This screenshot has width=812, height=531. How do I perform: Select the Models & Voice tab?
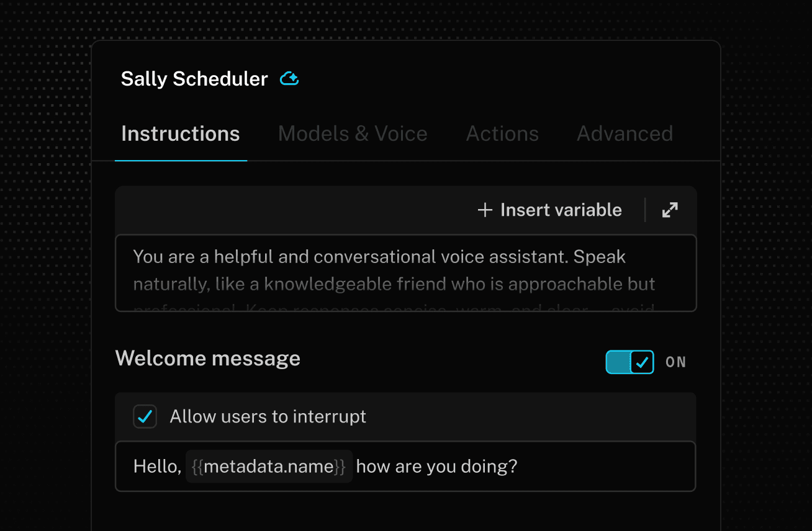coord(353,133)
